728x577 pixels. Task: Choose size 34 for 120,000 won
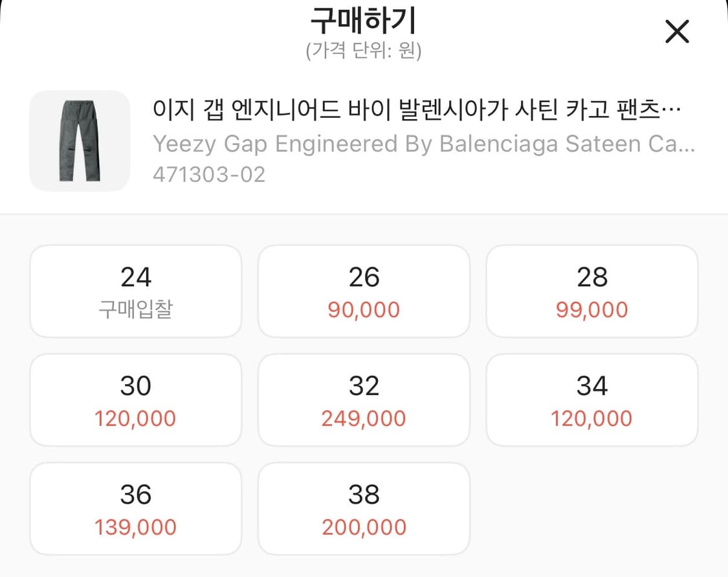tap(592, 400)
